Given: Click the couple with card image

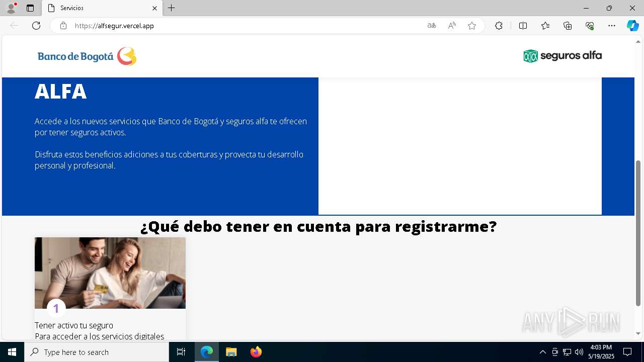Looking at the screenshot, I should click(110, 273).
